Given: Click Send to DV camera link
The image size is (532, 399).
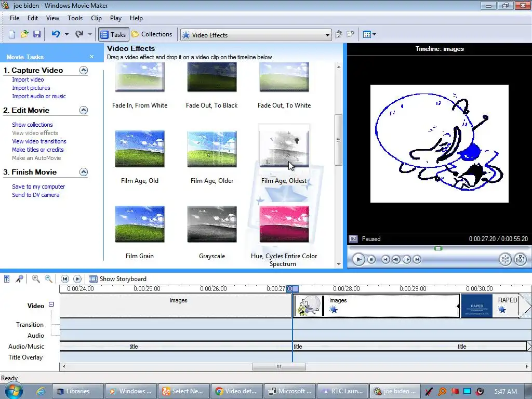Looking at the screenshot, I should click(36, 195).
